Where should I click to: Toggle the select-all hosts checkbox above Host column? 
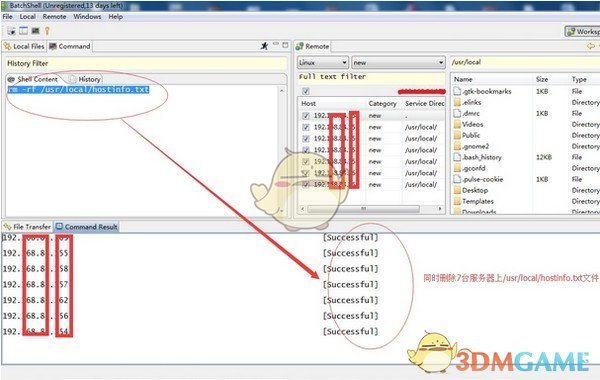tap(306, 91)
